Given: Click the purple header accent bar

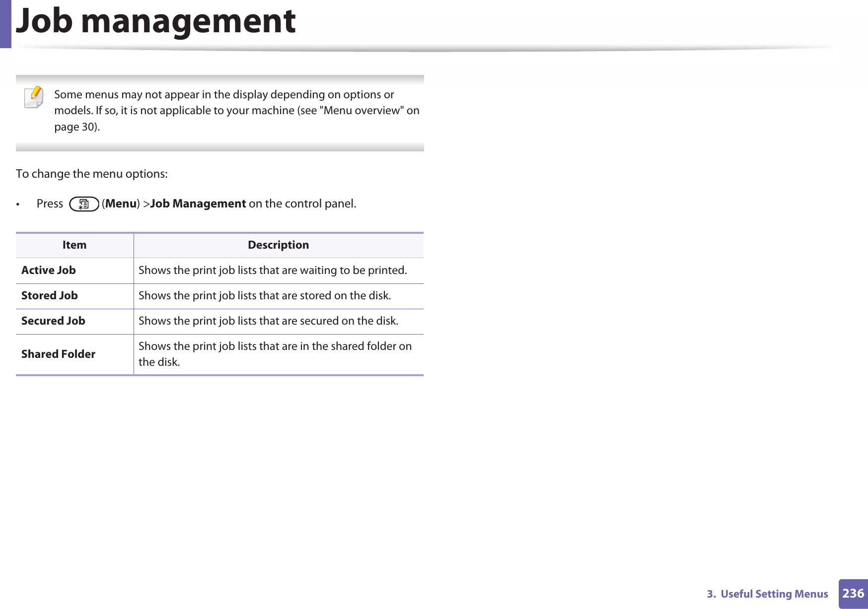Looking at the screenshot, I should coord(5,24).
